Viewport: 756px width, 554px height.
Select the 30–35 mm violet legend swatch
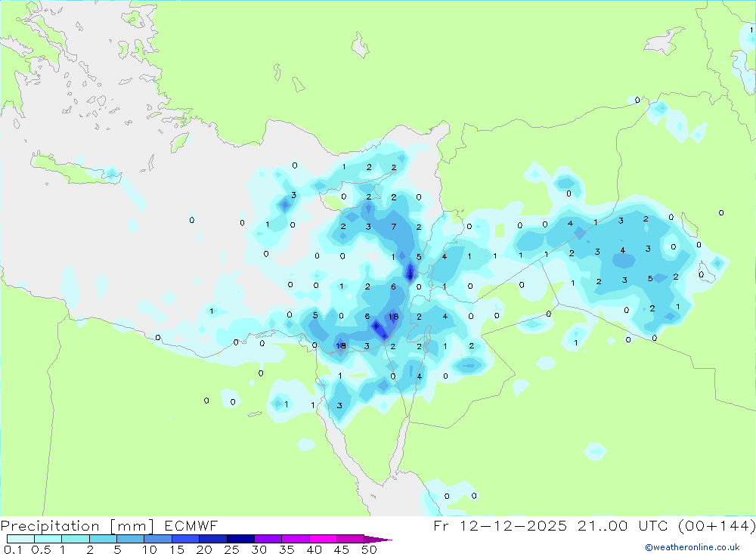(268, 539)
